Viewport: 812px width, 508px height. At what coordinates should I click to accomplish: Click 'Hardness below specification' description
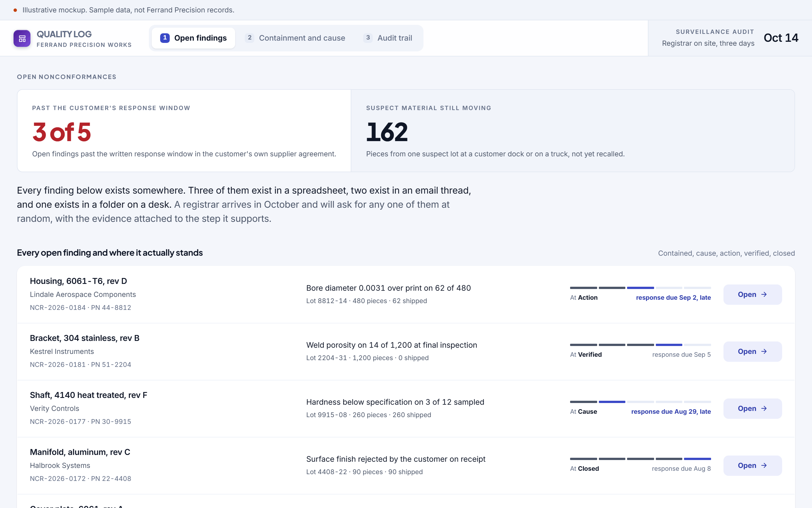click(x=395, y=402)
